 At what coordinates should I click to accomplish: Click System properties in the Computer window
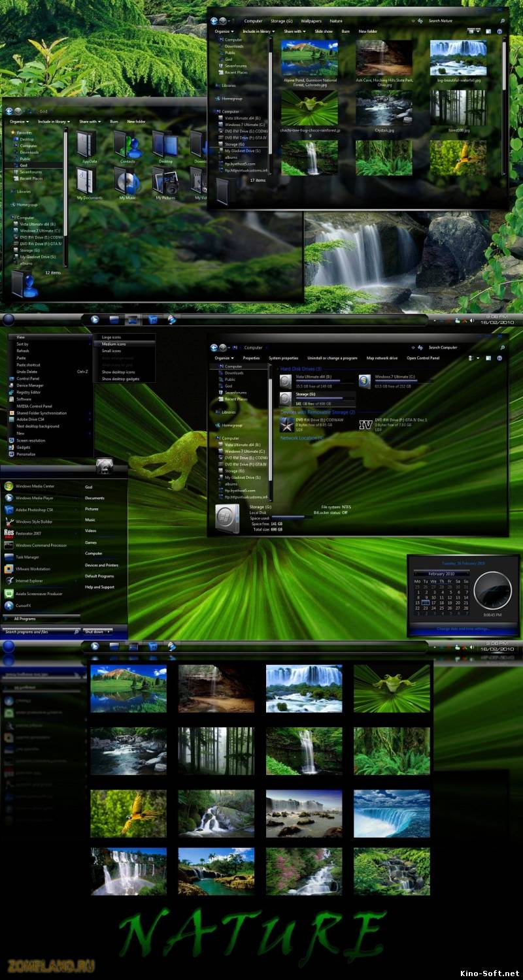coord(284,358)
